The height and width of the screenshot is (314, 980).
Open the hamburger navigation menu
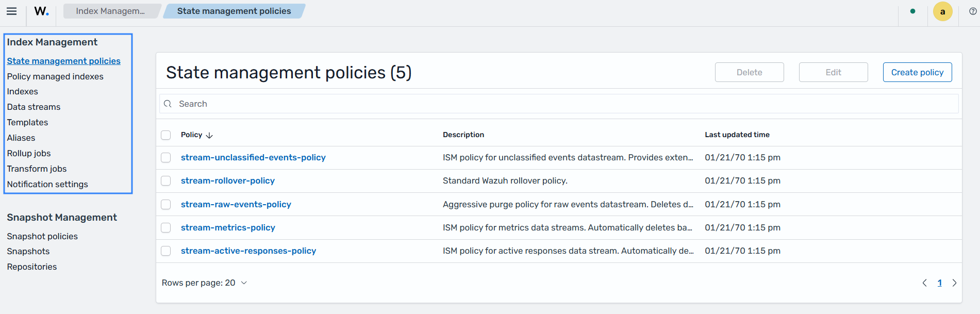pos(11,11)
